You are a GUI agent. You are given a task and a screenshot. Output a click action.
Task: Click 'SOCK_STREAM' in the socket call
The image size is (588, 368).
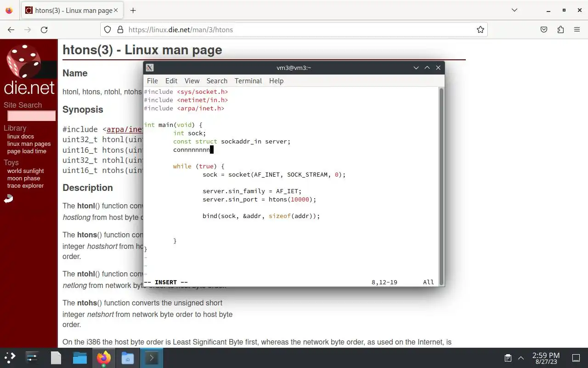[307, 174]
